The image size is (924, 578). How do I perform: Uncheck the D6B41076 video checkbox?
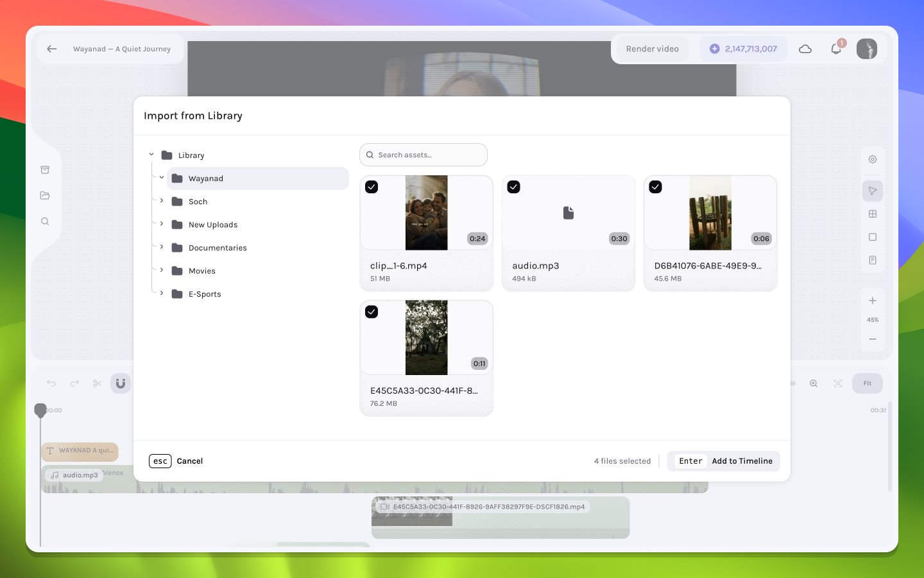(655, 187)
